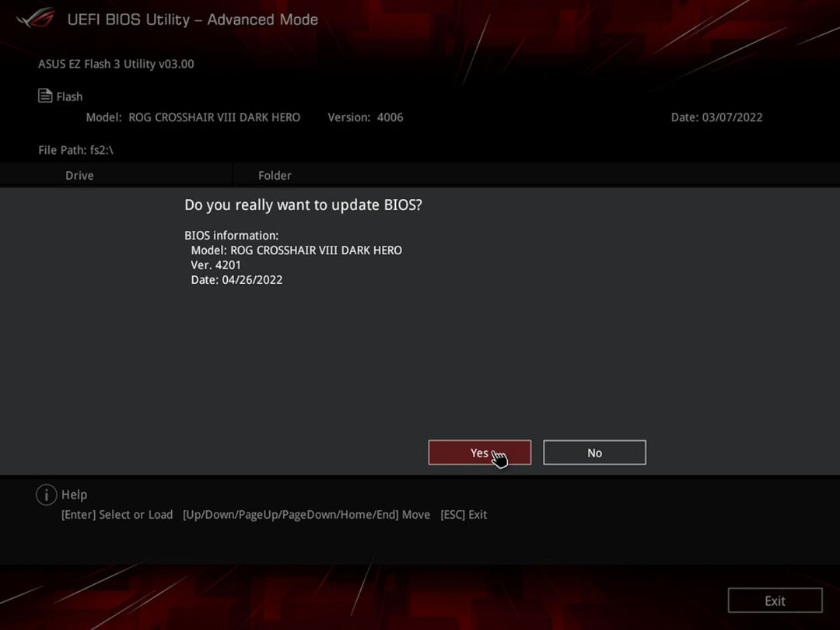840x630 pixels.
Task: Click the Date: 03/07/2022 label
Action: [x=716, y=117]
